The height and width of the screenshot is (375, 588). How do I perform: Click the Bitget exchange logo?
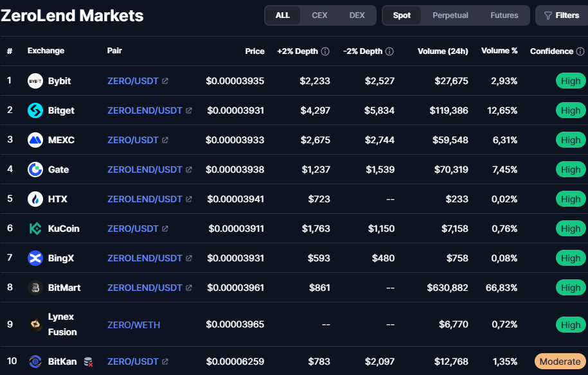coord(35,110)
